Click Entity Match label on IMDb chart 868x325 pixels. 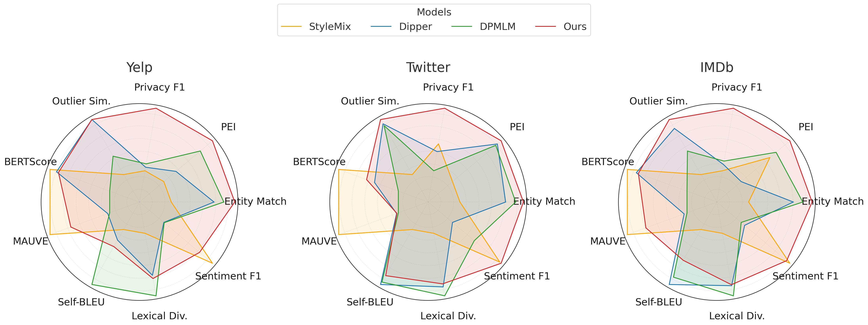coord(832,201)
